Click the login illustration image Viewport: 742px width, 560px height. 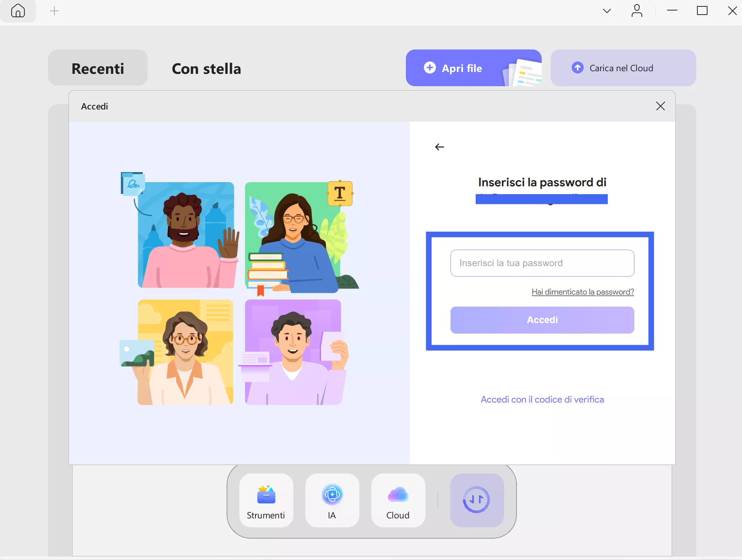(x=239, y=289)
